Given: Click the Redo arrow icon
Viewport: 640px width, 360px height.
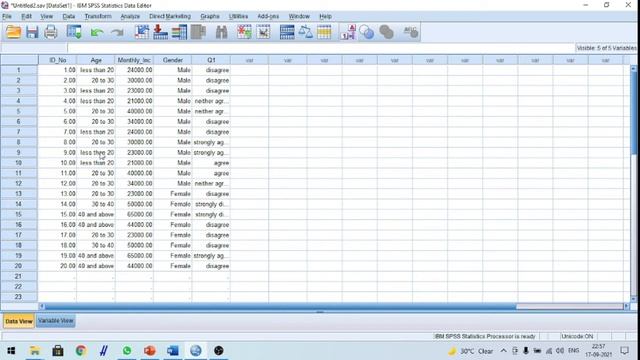Looking at the screenshot, I should 117,32.
